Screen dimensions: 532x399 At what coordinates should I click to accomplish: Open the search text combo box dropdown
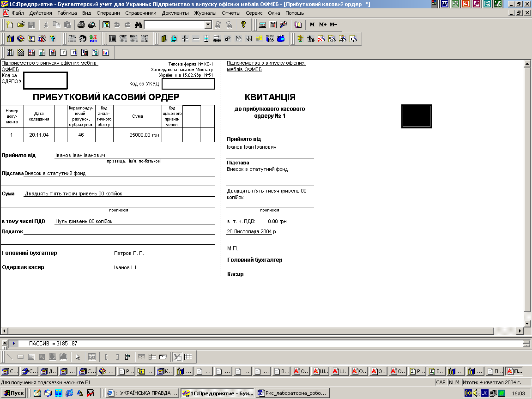coord(208,24)
